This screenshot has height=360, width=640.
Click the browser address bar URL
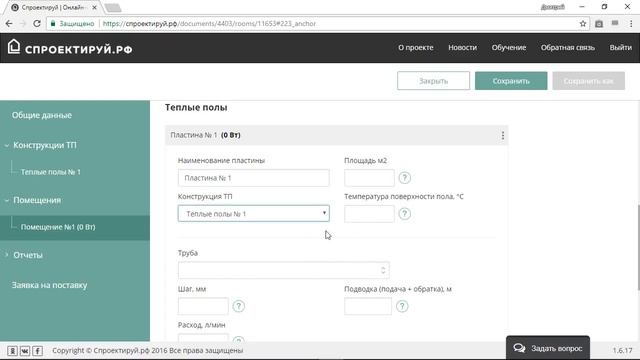pos(209,24)
